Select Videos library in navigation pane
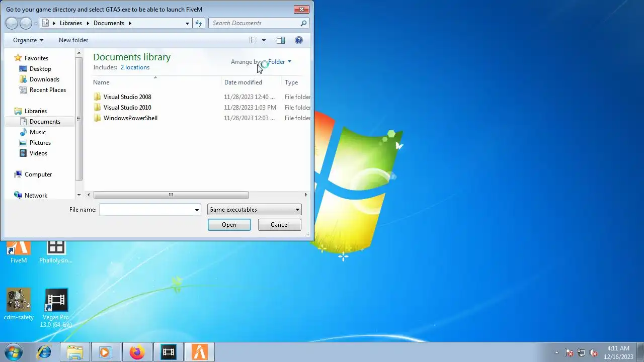This screenshot has height=362, width=644. pos(38,153)
